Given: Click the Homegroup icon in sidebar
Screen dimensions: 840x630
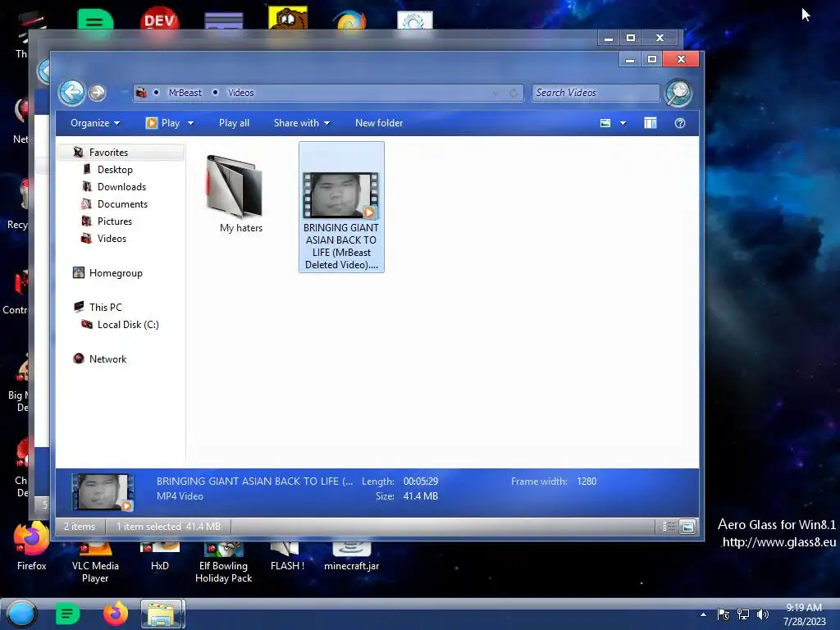Looking at the screenshot, I should pyautogui.click(x=79, y=272).
